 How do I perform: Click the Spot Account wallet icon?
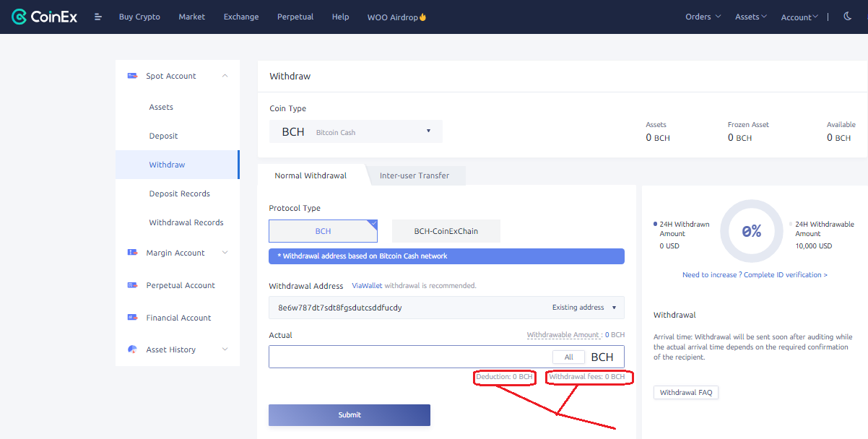(132, 76)
